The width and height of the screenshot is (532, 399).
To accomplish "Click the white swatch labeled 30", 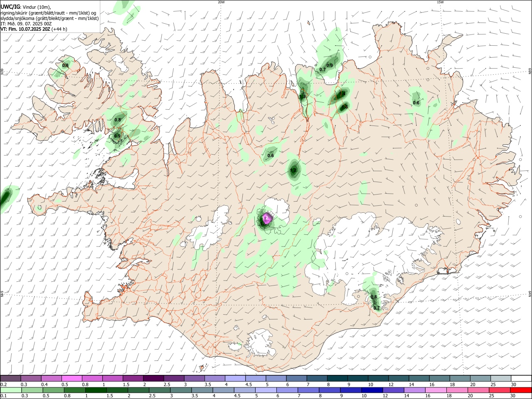I will tap(522, 378).
